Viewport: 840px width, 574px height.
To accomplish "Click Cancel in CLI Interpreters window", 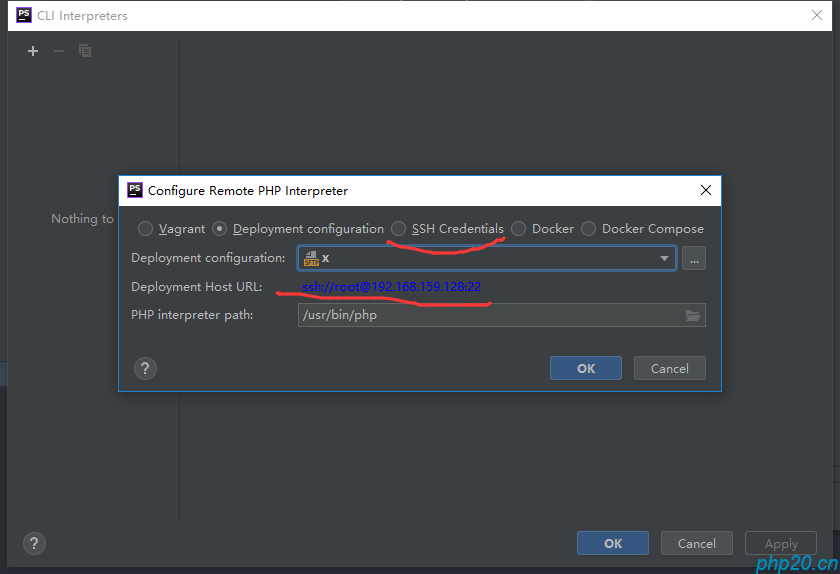I will 696,543.
